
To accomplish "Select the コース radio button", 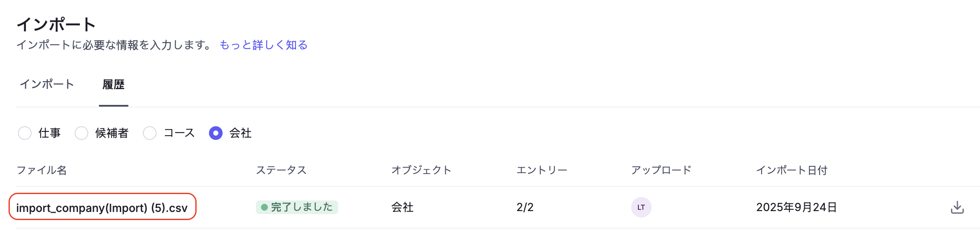I will click(x=150, y=133).
